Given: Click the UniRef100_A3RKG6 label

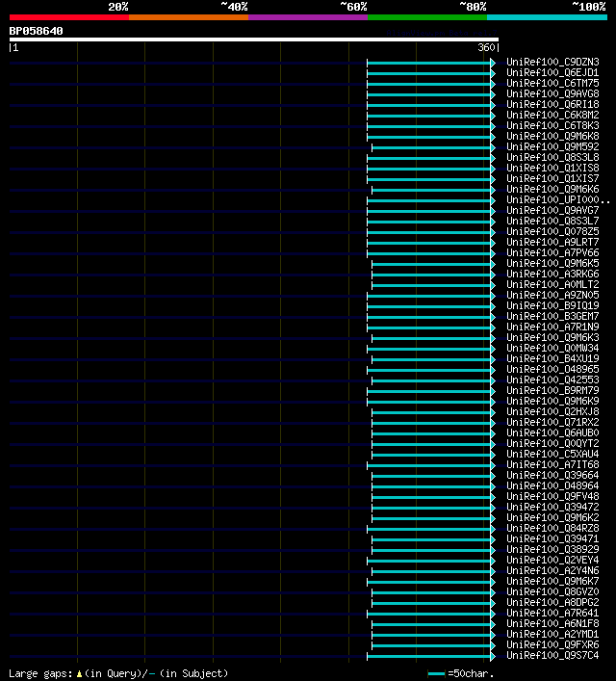Looking at the screenshot, I should pyautogui.click(x=552, y=275).
